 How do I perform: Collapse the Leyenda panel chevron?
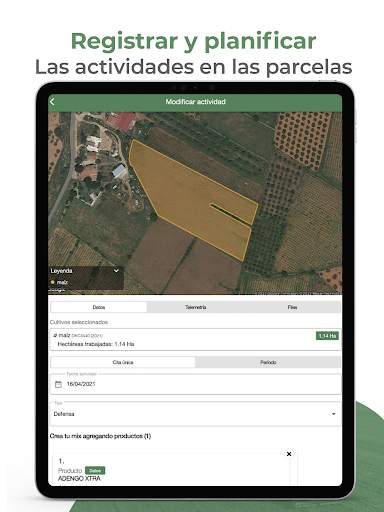116,271
